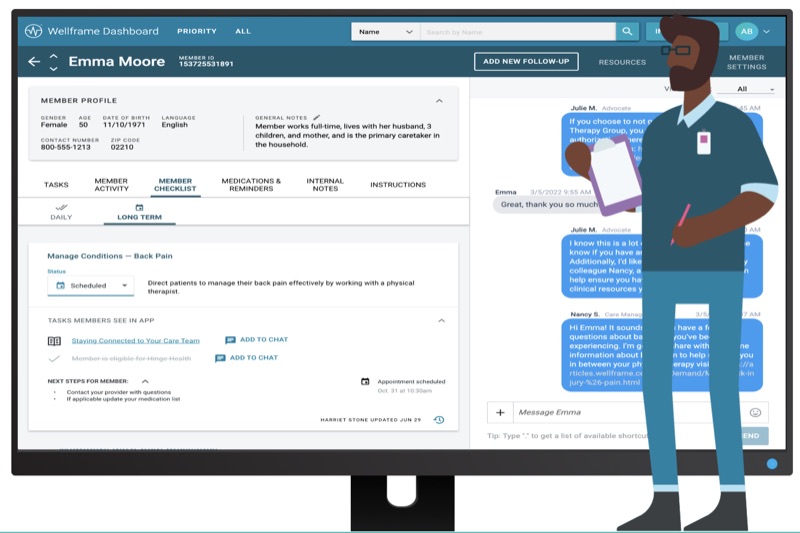
Task: Click 'Harriet Stone updated Jun 29' text
Action: (x=371, y=420)
